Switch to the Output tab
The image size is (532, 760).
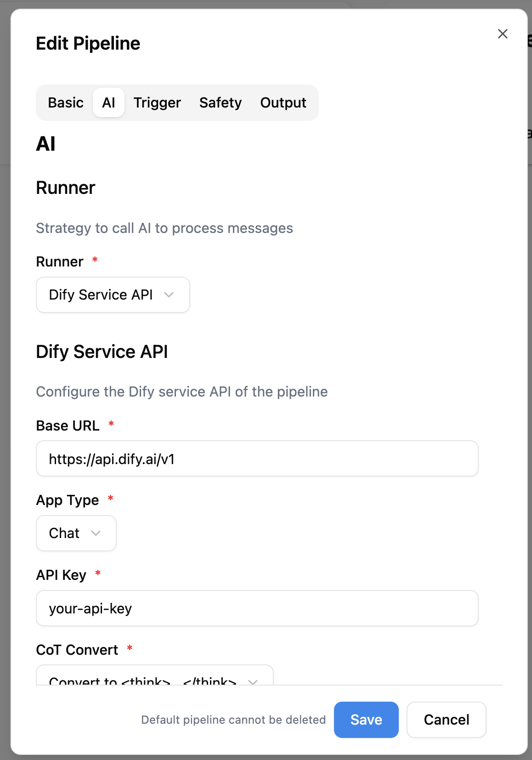pyautogui.click(x=283, y=102)
